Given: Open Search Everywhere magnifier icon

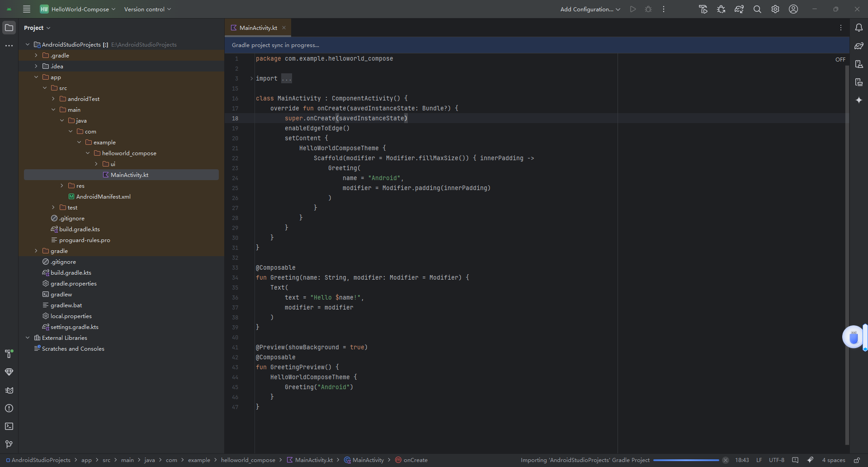Looking at the screenshot, I should [x=757, y=9].
